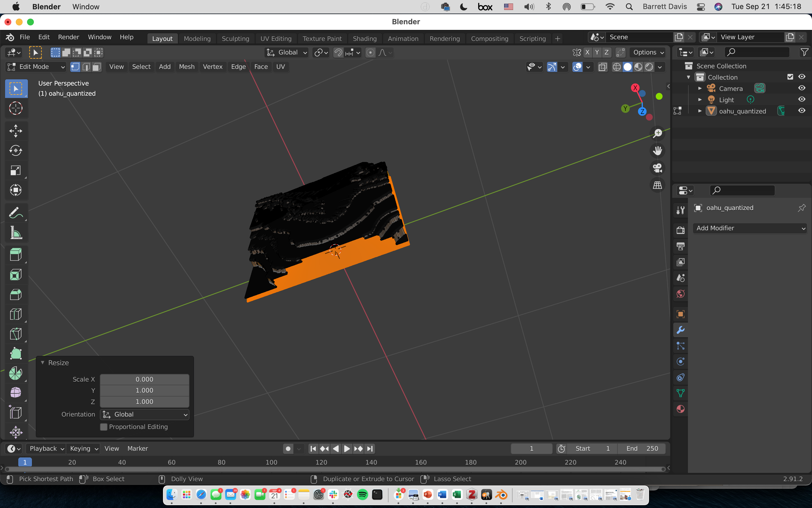Open the World properties tab icon
Viewport: 812px width, 508px height.
(x=680, y=294)
